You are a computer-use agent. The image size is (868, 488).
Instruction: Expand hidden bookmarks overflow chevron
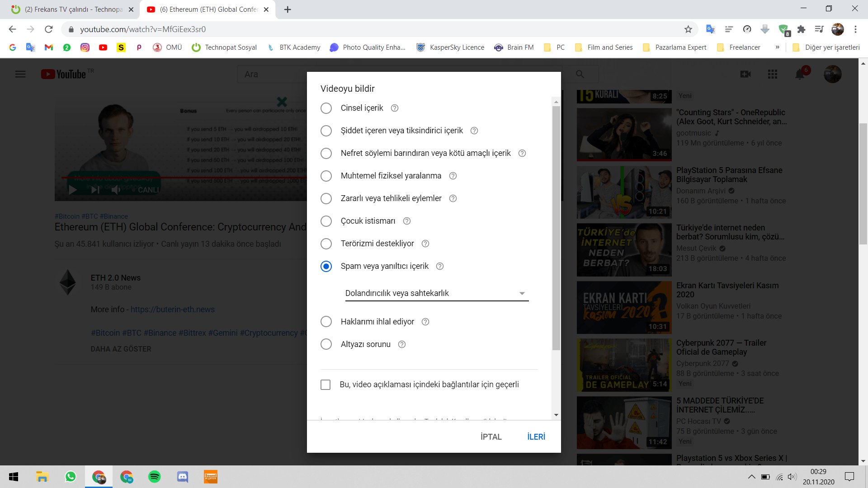777,47
